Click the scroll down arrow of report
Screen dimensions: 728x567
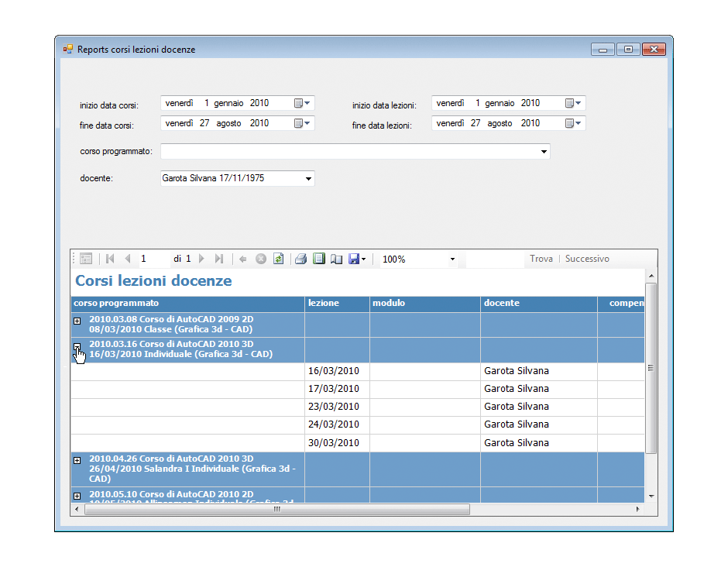[x=651, y=497]
